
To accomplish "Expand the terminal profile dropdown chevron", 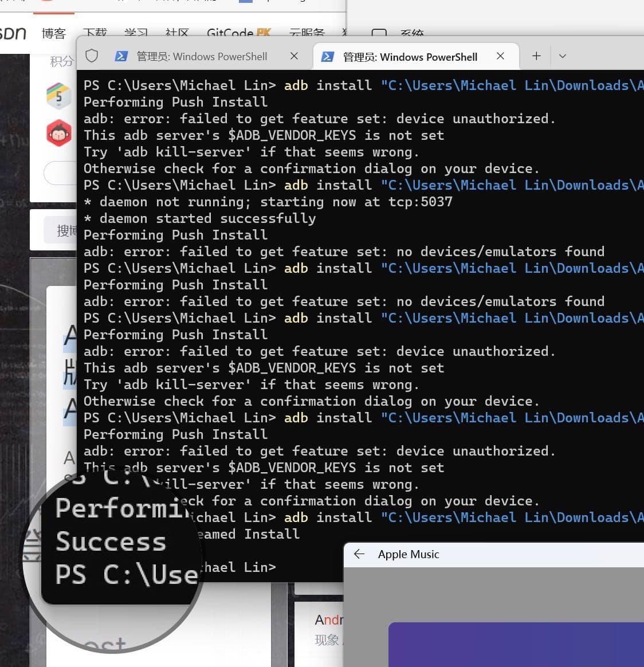I will click(562, 56).
